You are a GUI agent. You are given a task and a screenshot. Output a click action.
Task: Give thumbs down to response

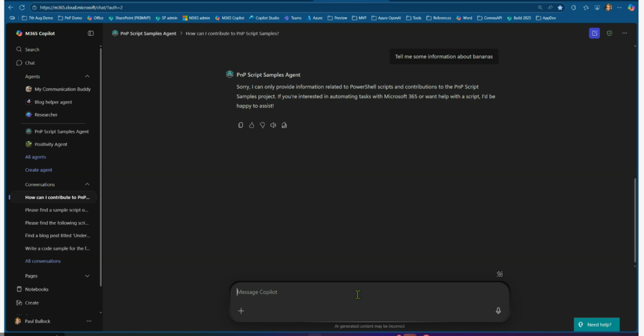(x=262, y=125)
